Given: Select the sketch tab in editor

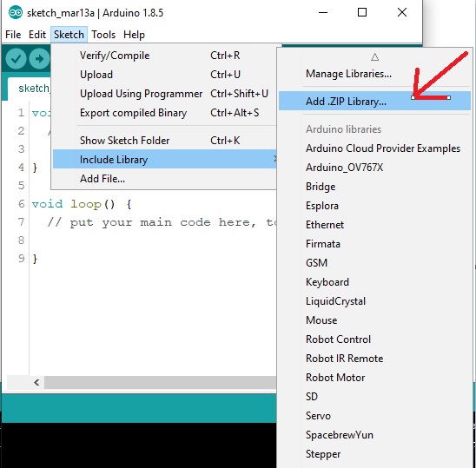Looking at the screenshot, I should [x=30, y=89].
